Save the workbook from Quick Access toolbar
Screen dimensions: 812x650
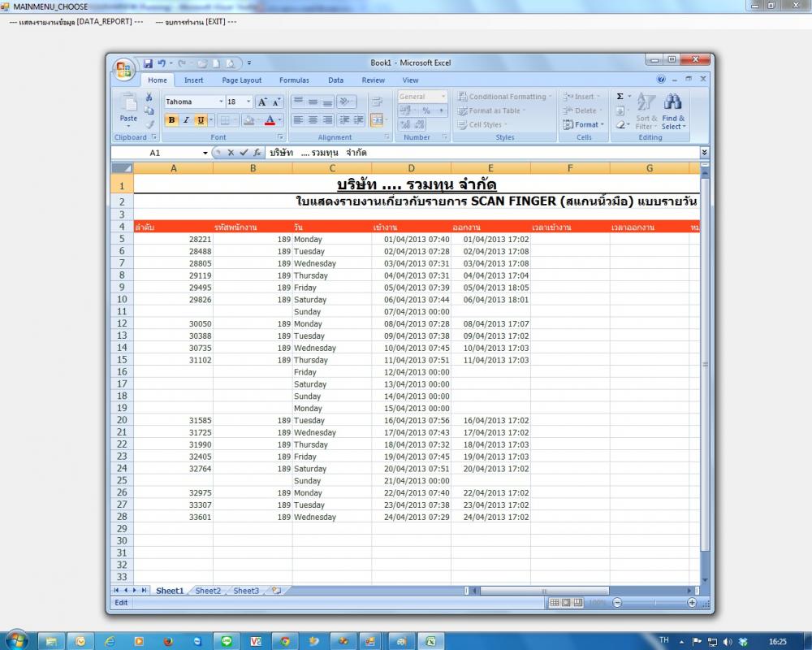coord(148,63)
